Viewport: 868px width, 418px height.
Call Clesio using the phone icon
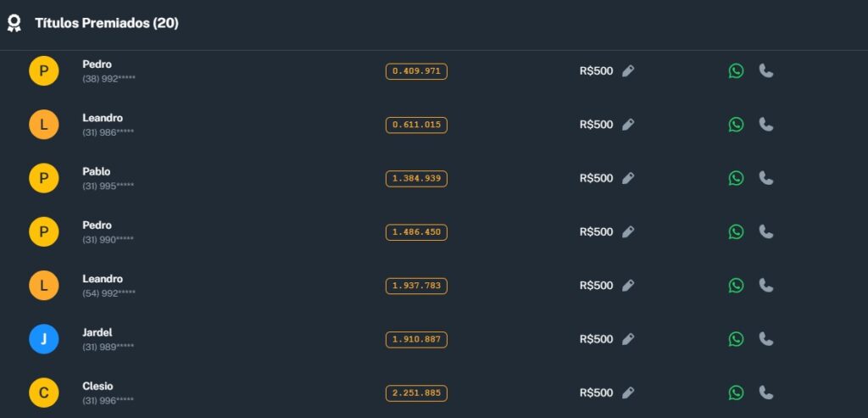[766, 393]
